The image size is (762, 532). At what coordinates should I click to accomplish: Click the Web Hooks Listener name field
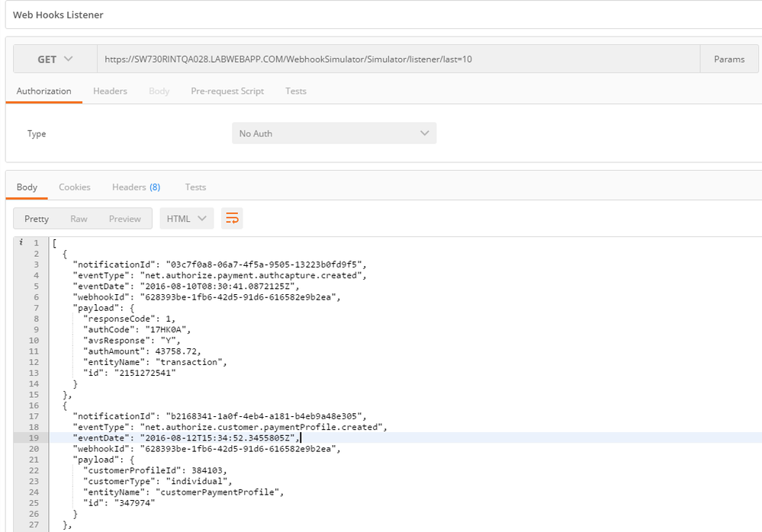[381, 15]
